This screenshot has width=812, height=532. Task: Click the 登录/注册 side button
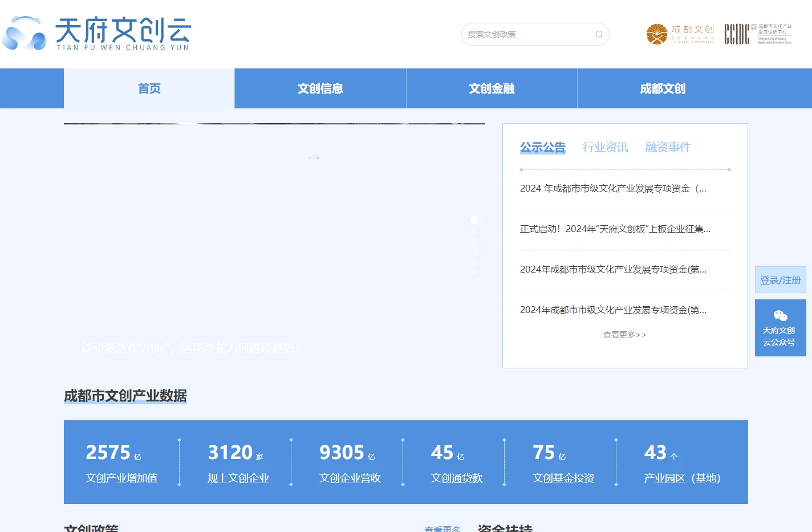781,280
